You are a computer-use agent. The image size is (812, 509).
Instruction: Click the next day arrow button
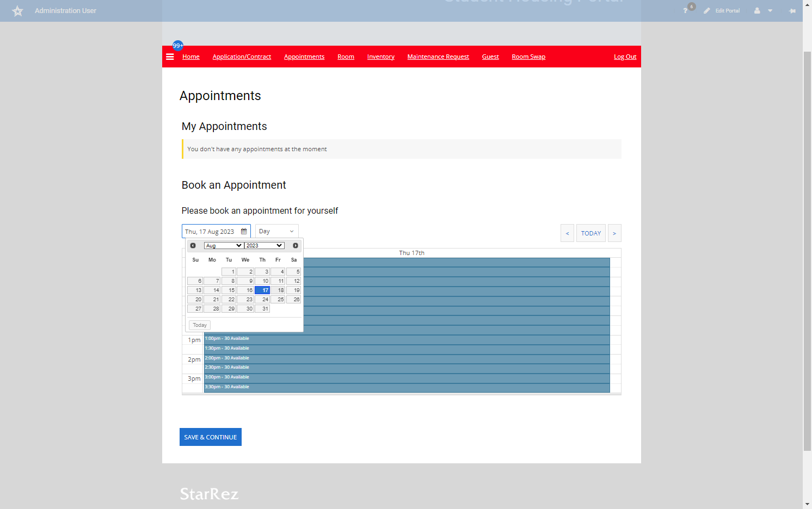[x=614, y=233]
